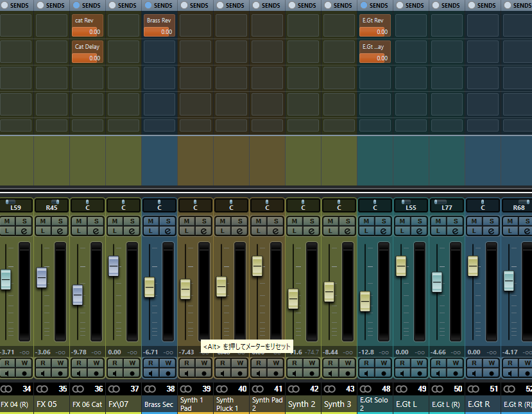Toggle Sends bypass above Brass Rev
This screenshot has height=414, width=532.
tap(148, 5)
